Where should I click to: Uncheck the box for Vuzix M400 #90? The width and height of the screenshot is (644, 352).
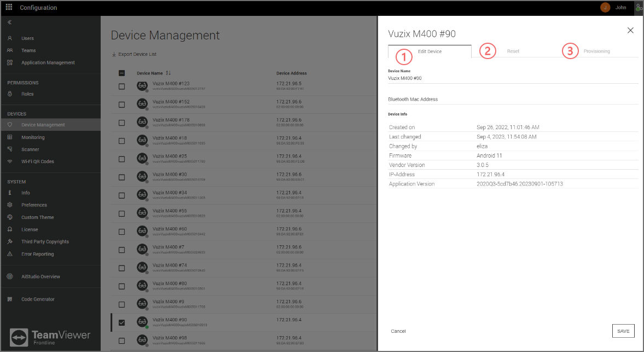point(121,322)
